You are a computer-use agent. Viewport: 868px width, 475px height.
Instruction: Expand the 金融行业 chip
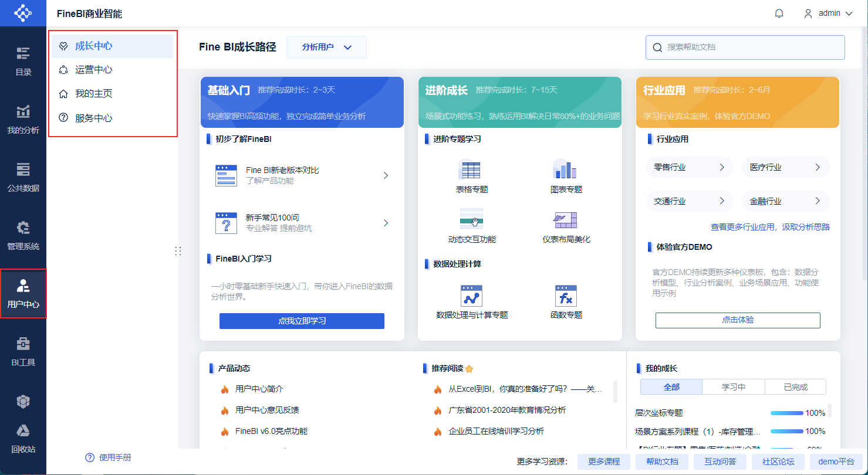[x=786, y=201]
